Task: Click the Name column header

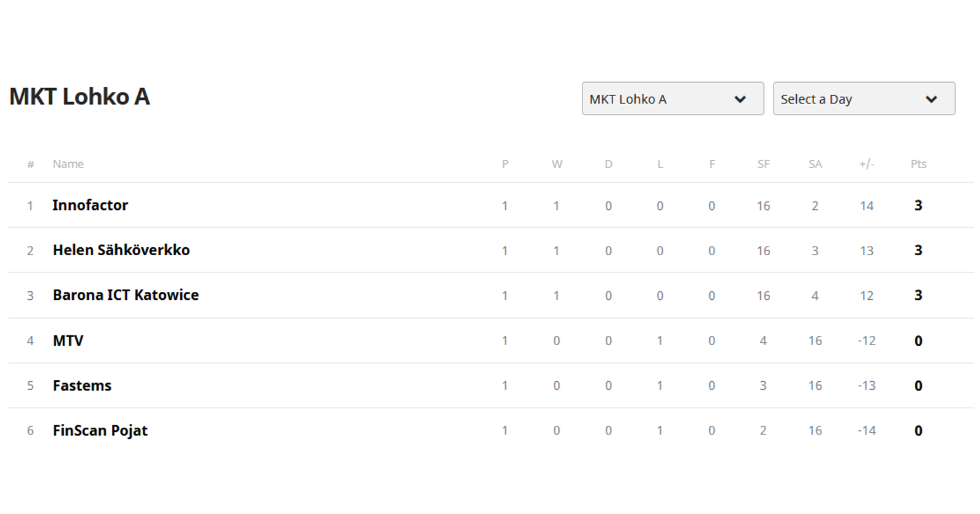Action: coord(68,164)
